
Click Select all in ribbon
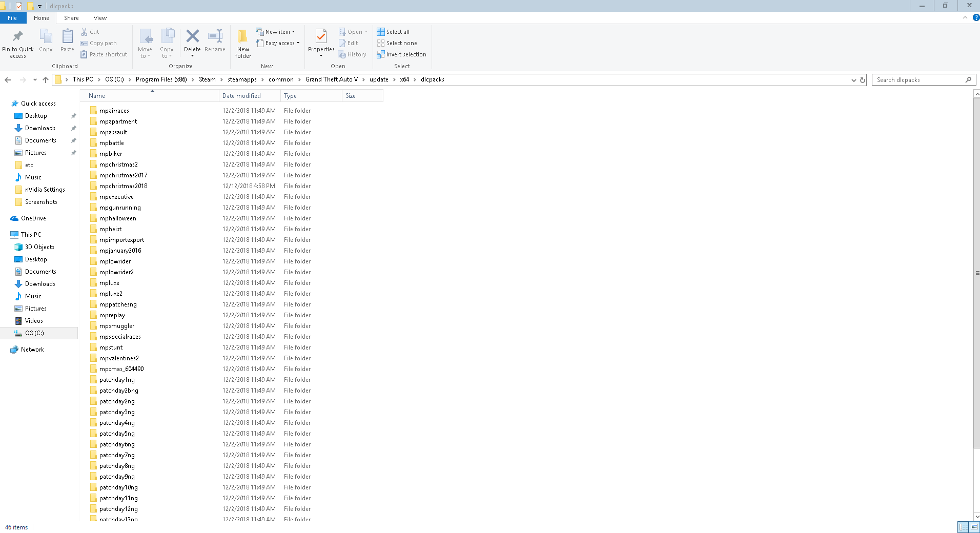[393, 32]
